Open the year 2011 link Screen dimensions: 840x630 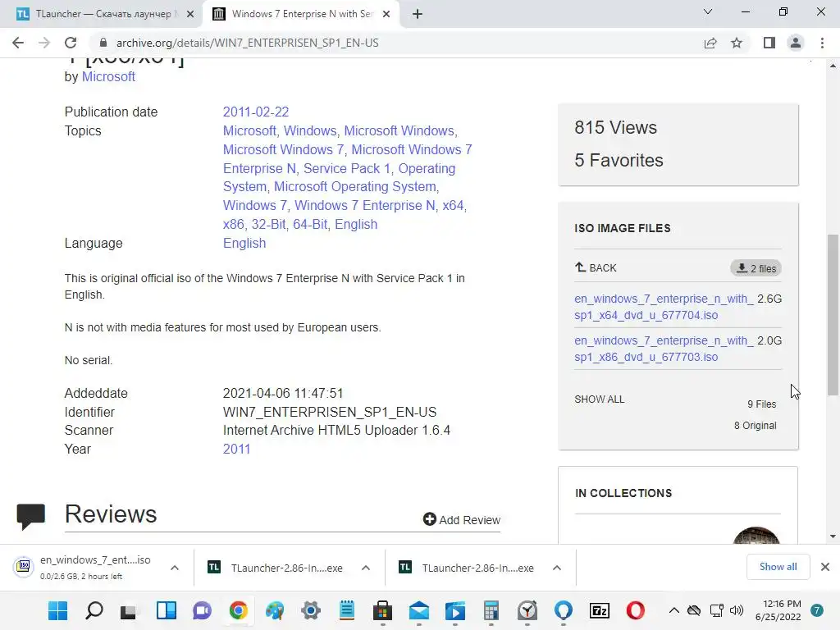[x=236, y=449]
